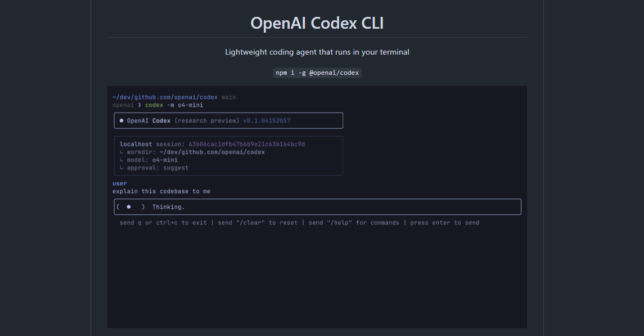Click the tagline "Lightweight coding agent that runs in your terminal"
This screenshot has width=644, height=336.
[x=317, y=52]
